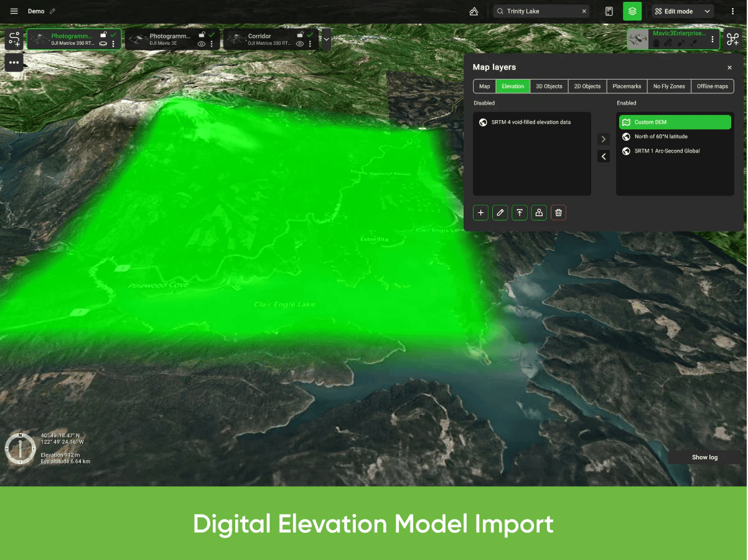Viewport: 748px width, 560px height.
Task: Toggle the lock on first Photogrammetry route
Action: pyautogui.click(x=103, y=35)
